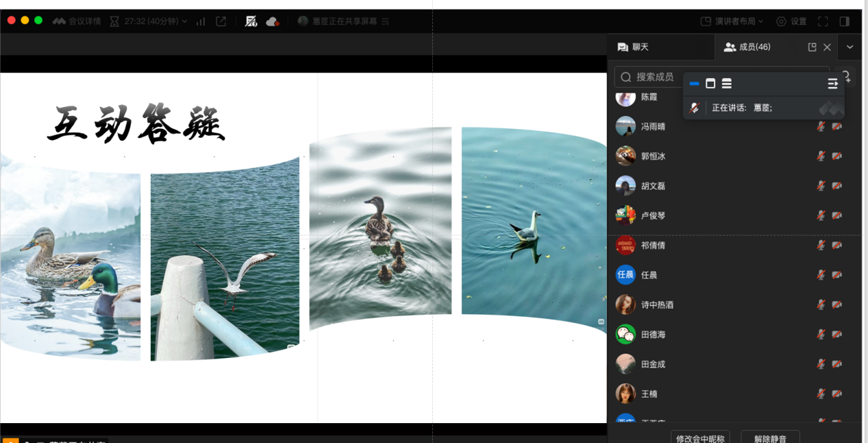868x443 pixels.
Task: Click the 修改会中昵称 button
Action: click(699, 438)
